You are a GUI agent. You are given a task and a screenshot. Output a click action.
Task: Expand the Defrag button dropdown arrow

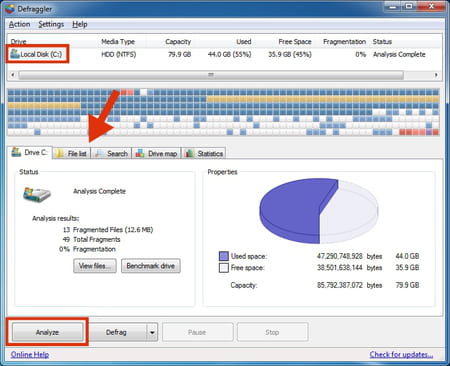coord(152,332)
